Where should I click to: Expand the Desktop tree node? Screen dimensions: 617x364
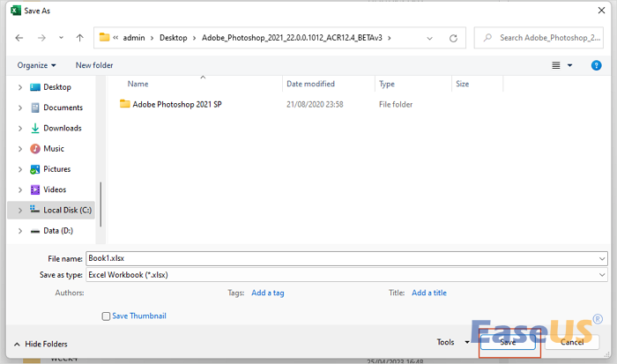point(20,87)
